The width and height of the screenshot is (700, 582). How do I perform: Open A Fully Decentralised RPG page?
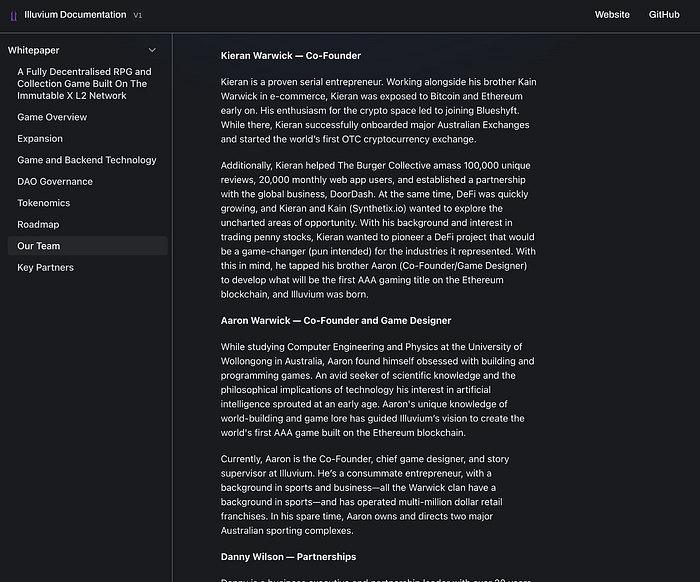(84, 83)
